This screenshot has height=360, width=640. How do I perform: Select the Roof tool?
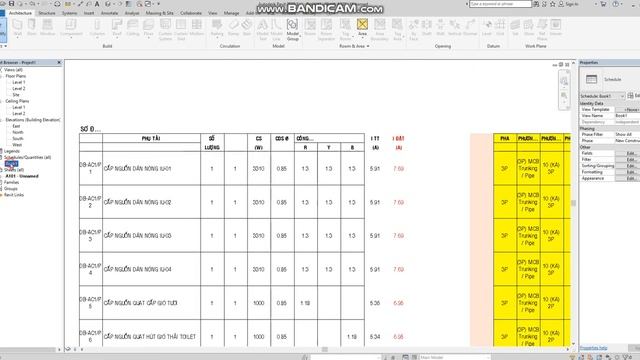[117, 28]
